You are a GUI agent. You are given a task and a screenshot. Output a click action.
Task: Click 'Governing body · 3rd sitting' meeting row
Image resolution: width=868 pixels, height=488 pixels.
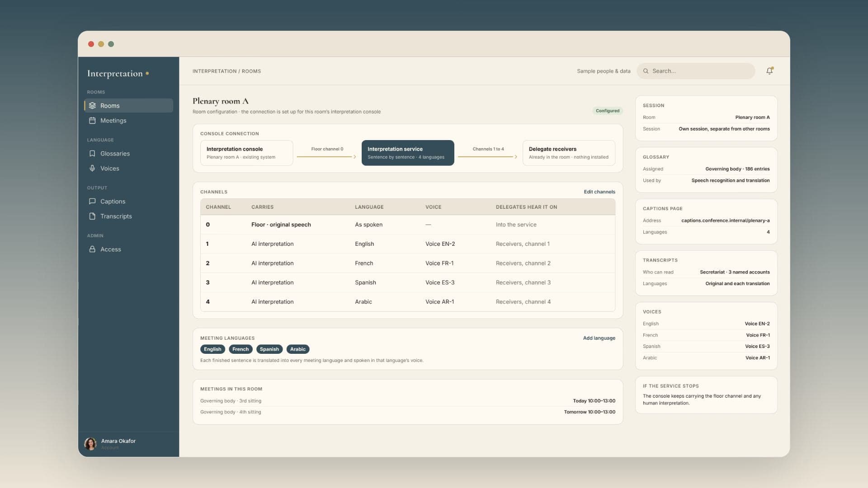[408, 401]
